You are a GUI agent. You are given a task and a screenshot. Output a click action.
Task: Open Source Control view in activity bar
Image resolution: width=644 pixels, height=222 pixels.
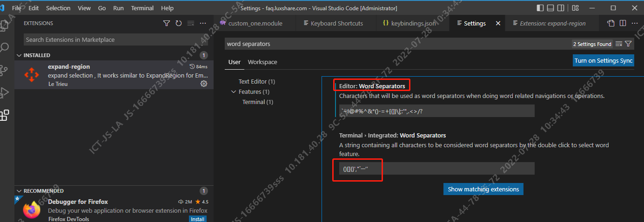(4, 70)
